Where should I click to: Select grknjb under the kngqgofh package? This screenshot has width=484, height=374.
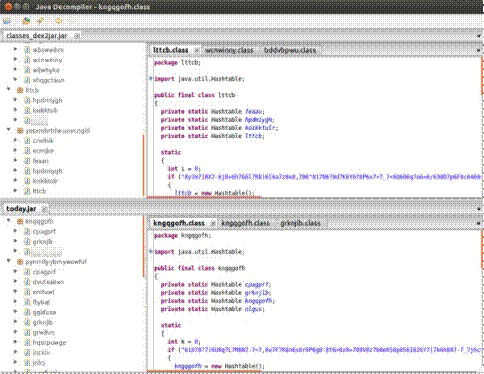43,241
